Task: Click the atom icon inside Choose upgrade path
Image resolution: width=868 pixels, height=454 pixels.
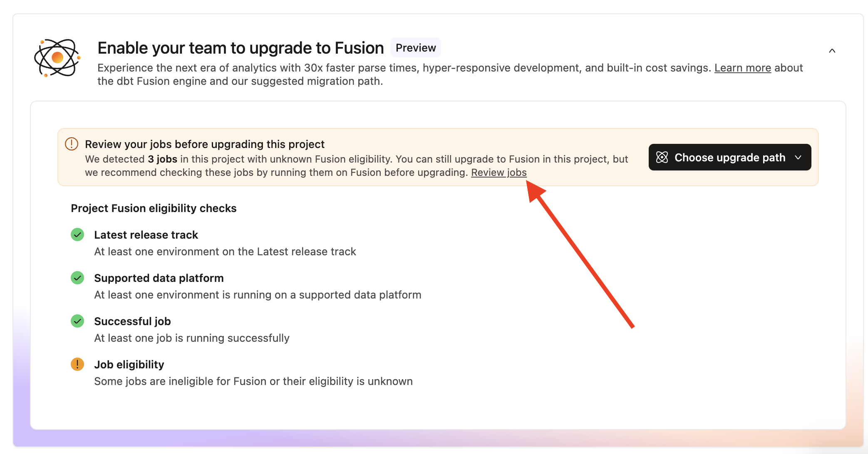Action: coord(662,157)
